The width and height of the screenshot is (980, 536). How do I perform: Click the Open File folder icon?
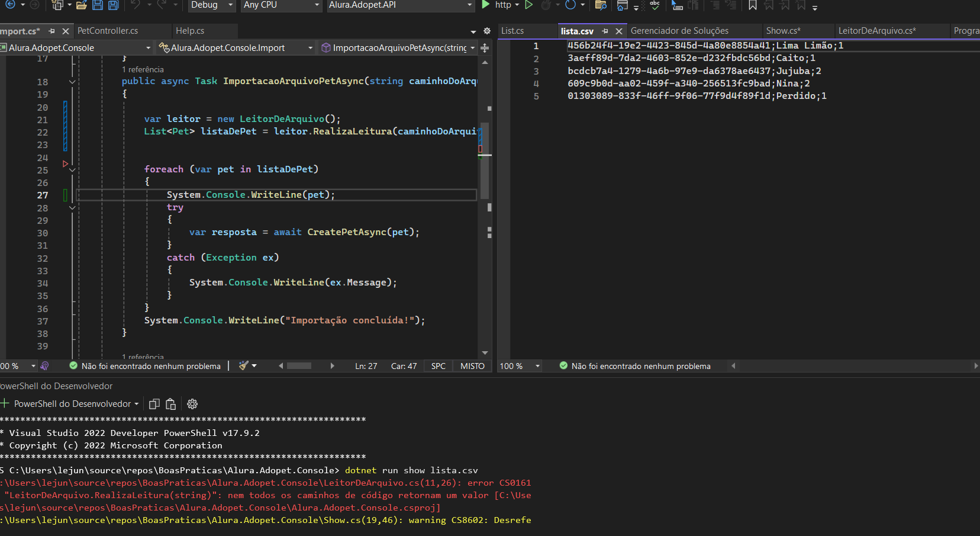tap(82, 5)
